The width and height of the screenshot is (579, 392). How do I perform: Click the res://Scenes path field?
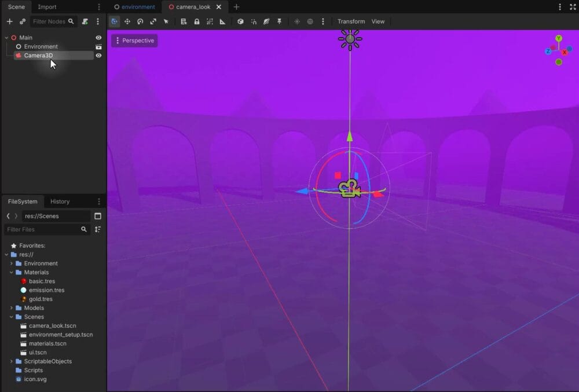coord(56,217)
